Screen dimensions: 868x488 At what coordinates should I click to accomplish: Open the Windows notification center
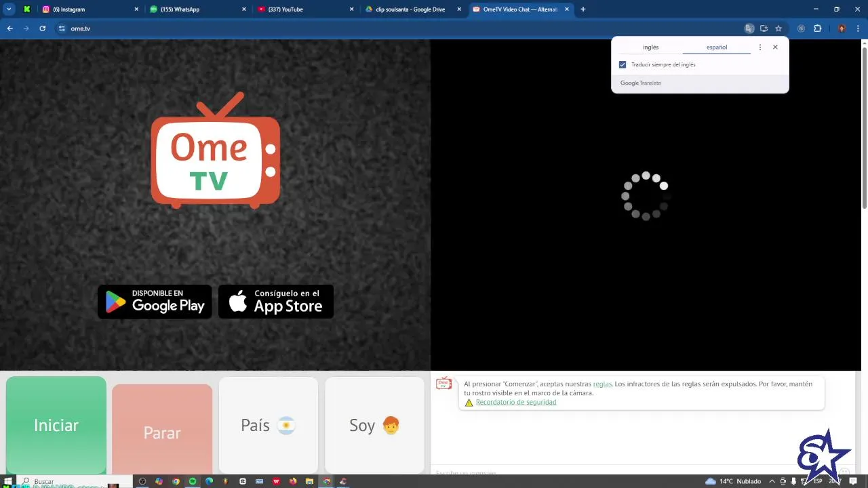tap(853, 481)
